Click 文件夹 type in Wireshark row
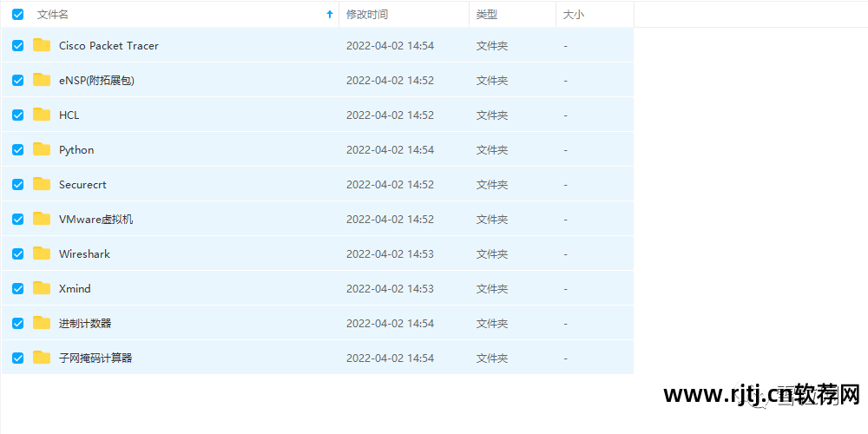868x434 pixels. tap(492, 254)
